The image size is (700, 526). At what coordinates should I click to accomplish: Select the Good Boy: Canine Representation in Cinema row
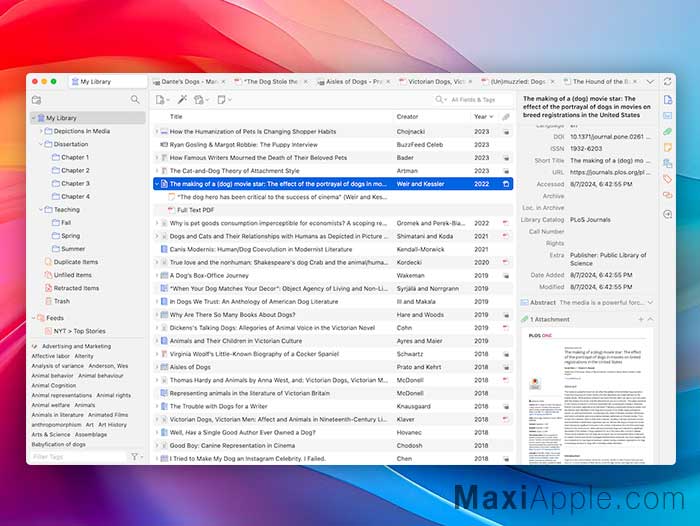click(333, 446)
